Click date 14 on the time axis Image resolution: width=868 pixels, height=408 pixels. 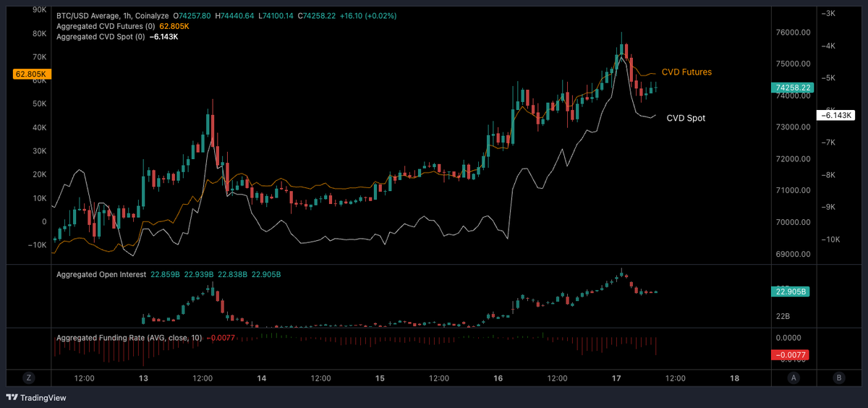coord(262,378)
